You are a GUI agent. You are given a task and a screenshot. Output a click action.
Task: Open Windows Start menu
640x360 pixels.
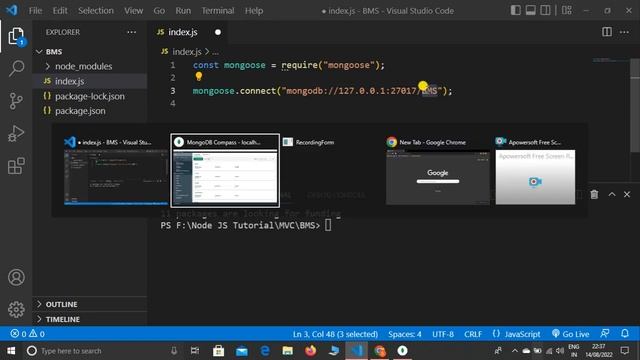pos(11,351)
